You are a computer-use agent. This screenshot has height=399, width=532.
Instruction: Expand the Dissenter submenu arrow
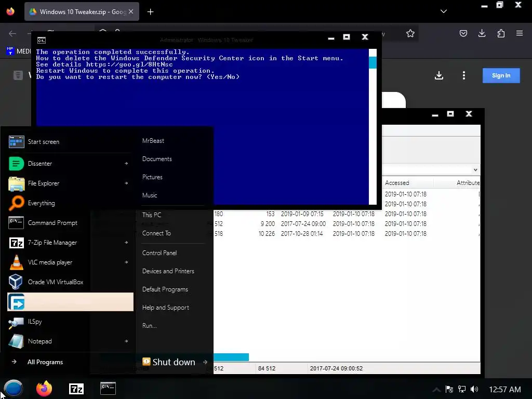click(x=126, y=164)
